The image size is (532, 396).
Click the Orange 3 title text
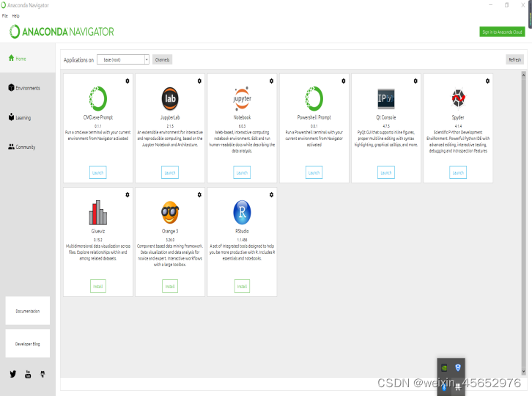pos(170,231)
